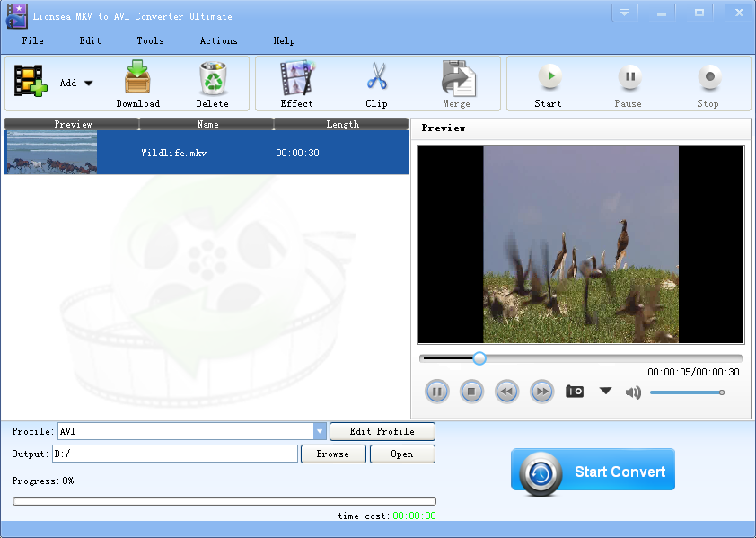
Task: Take a snapshot with the camera icon
Action: [x=575, y=392]
